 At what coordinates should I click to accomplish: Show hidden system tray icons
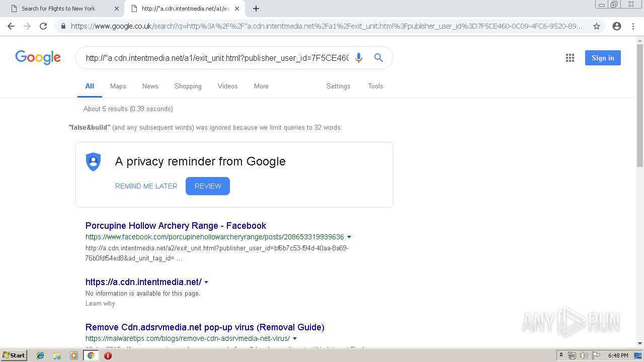[x=561, y=355]
